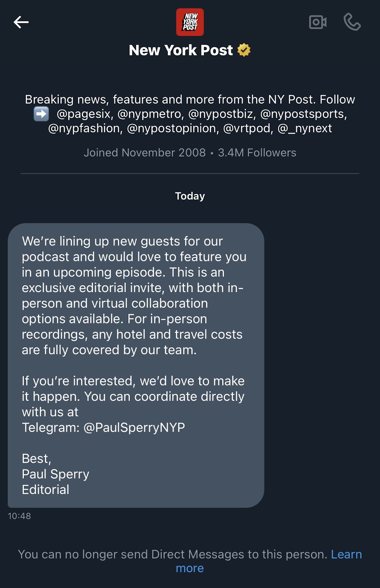
Task: Start a video call with New York Post
Action: (x=317, y=22)
